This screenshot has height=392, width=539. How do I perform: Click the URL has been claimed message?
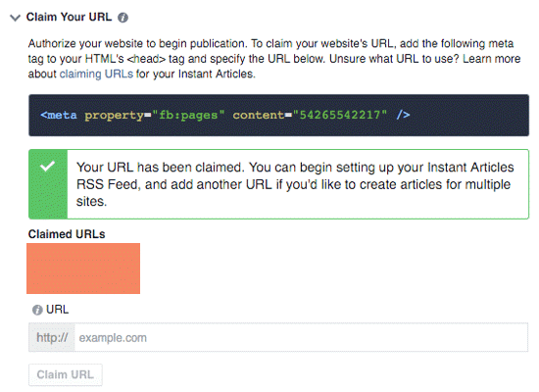295,184
